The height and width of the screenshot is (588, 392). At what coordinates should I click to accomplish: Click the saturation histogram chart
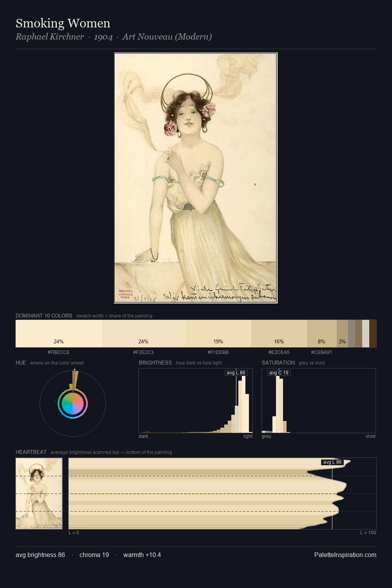point(319,401)
